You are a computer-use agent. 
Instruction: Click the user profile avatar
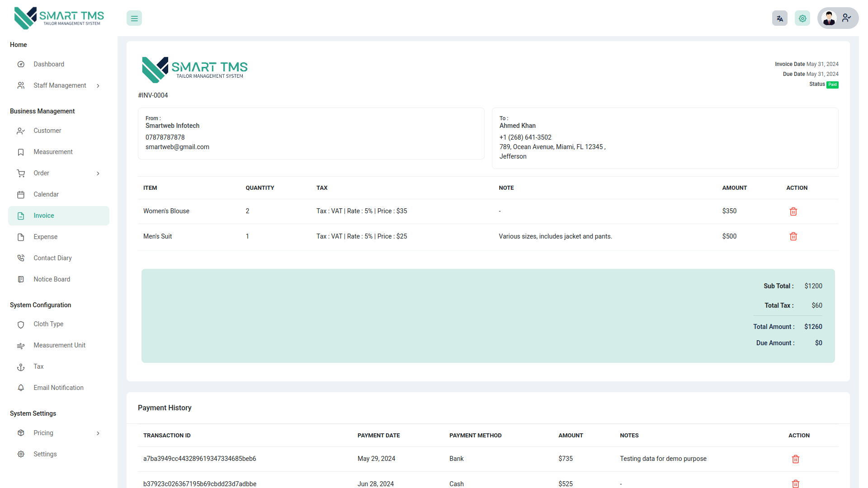coord(829,18)
